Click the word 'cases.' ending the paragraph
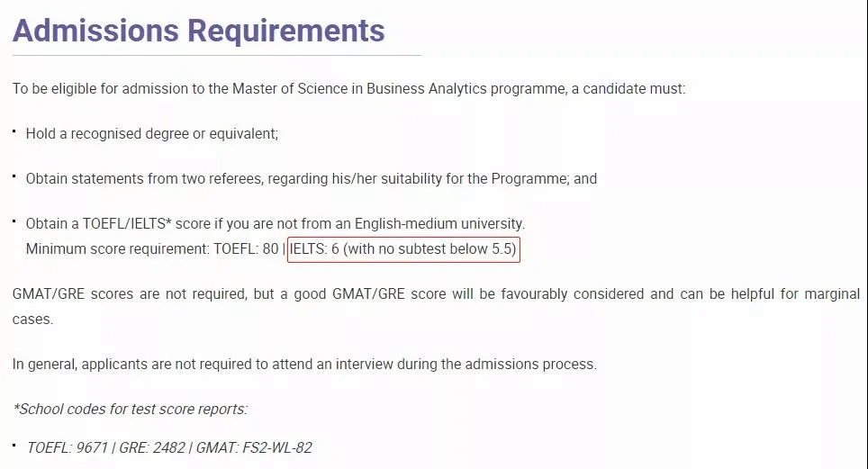This screenshot has width=868, height=469. [x=32, y=320]
